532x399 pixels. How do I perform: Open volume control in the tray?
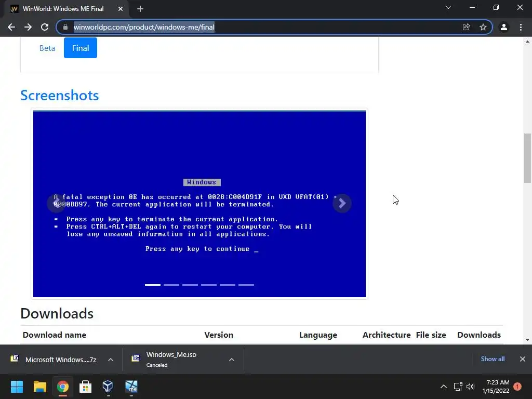tap(470, 387)
